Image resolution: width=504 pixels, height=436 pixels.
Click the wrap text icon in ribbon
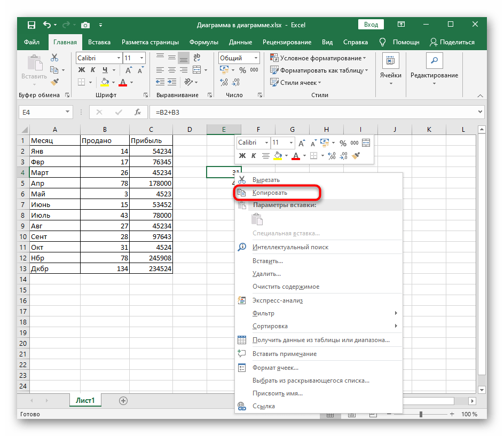[197, 58]
